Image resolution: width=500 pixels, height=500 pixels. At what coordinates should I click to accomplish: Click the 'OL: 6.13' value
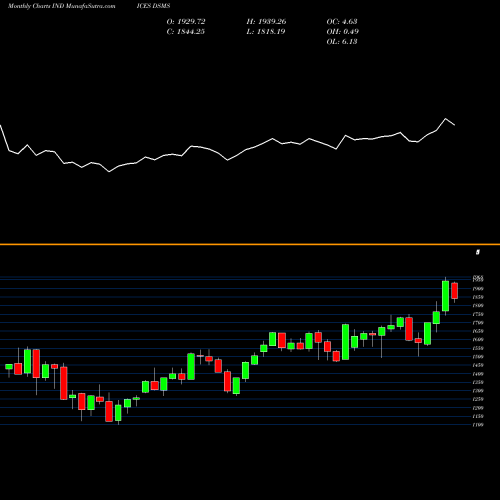click(342, 42)
